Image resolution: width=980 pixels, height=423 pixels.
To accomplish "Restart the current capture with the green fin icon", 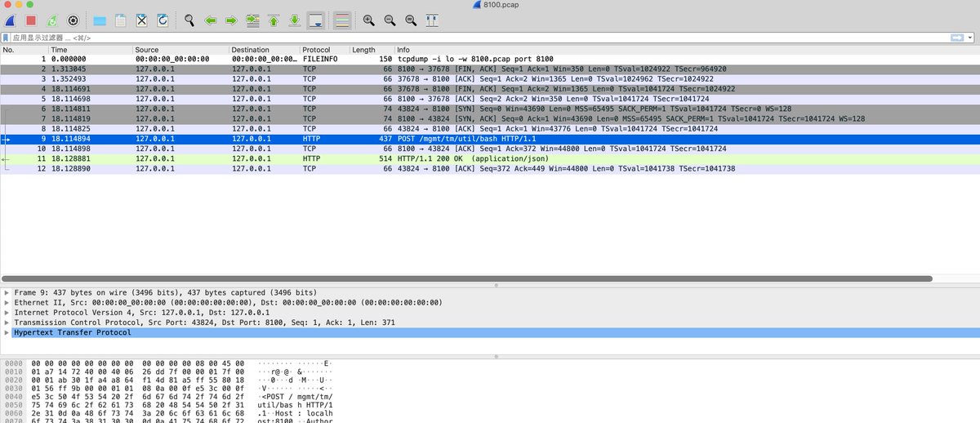I will pos(52,20).
